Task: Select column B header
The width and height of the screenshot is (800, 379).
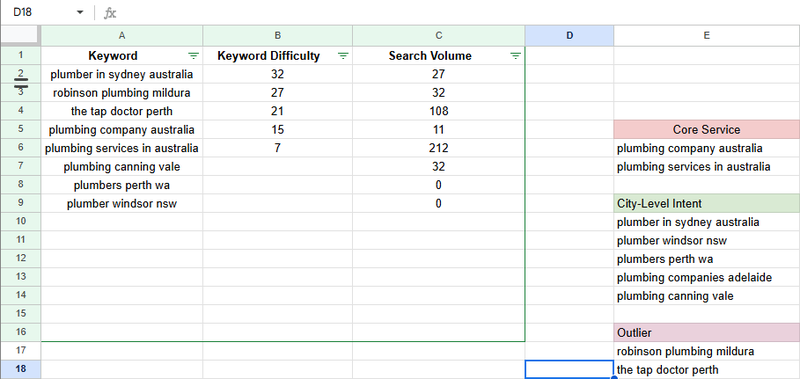Action: [278, 36]
